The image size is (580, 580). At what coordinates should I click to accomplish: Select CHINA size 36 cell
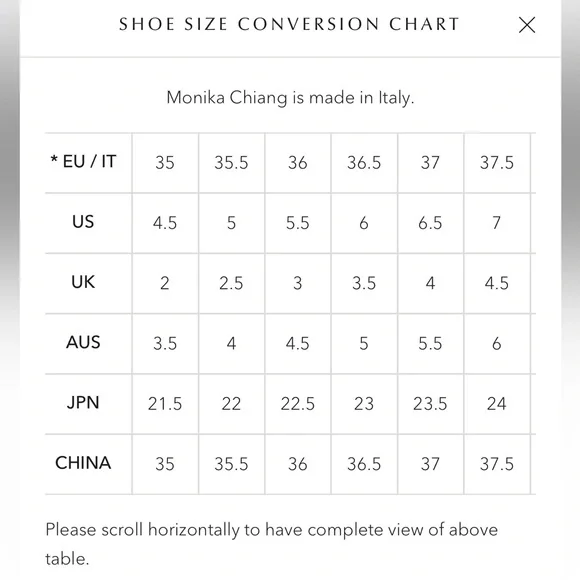click(x=298, y=464)
